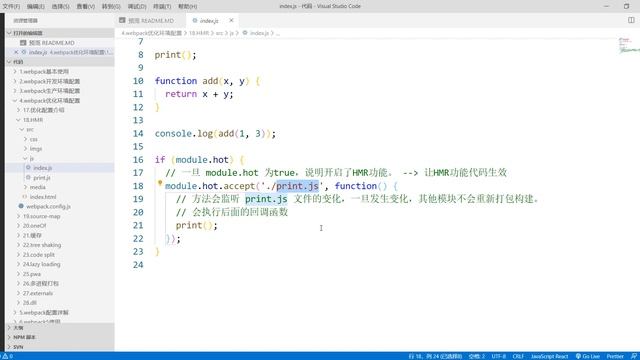
Task: Collapse the 18.HMR folder
Action: [60, 120]
